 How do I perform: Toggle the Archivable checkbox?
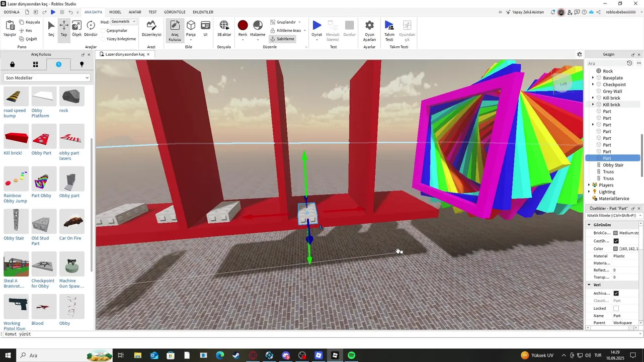pos(616,293)
